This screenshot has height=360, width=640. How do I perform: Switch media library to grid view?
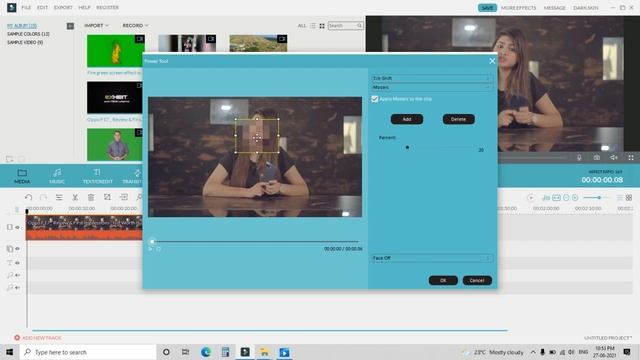322,26
